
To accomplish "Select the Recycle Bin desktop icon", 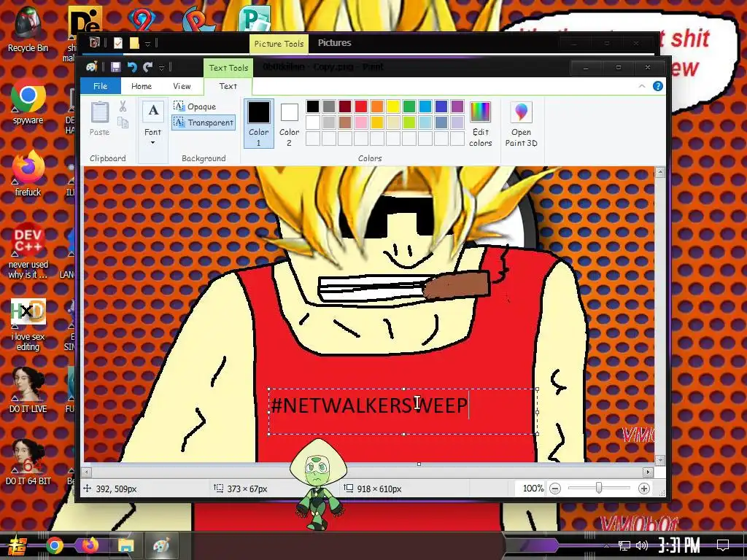I will 28,29.
